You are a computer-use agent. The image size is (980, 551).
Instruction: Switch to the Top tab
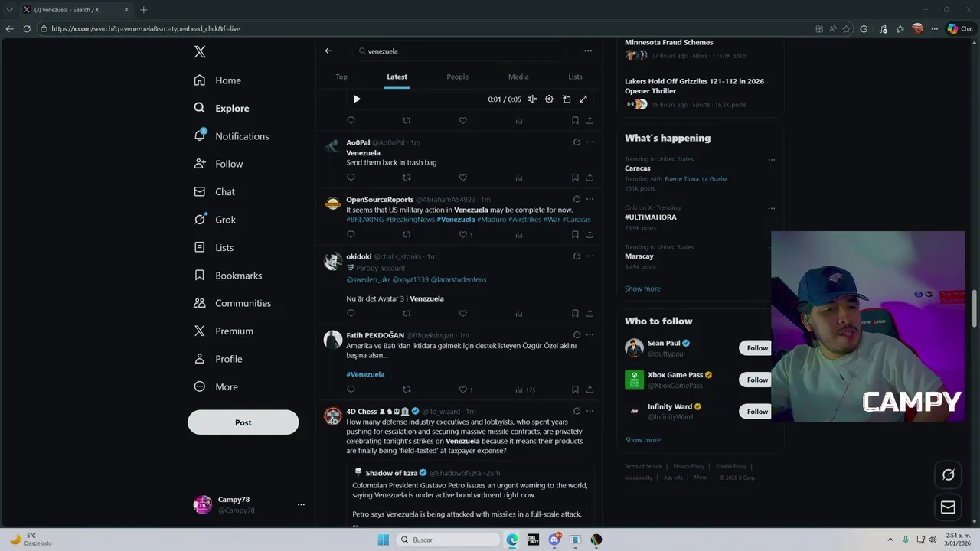click(x=341, y=77)
